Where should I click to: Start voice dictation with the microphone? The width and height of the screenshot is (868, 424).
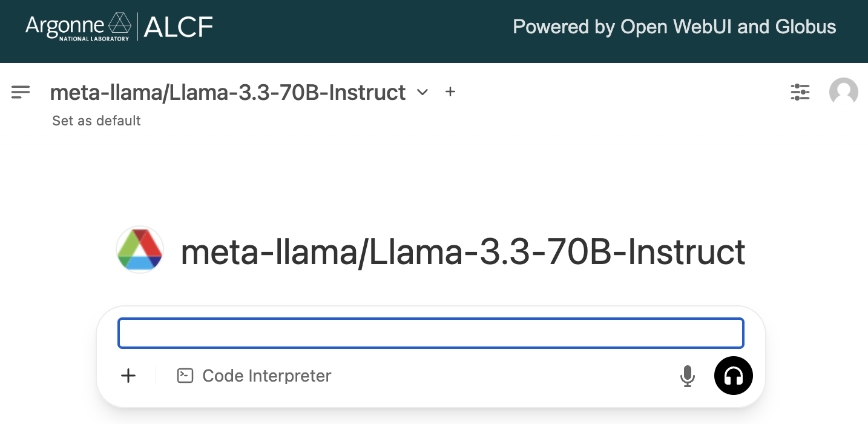click(687, 376)
